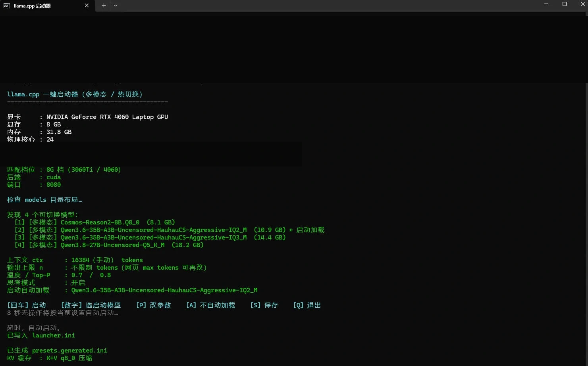Close the llama.cpp 启动器 tab
This screenshot has height=366, width=588.
pyautogui.click(x=87, y=6)
